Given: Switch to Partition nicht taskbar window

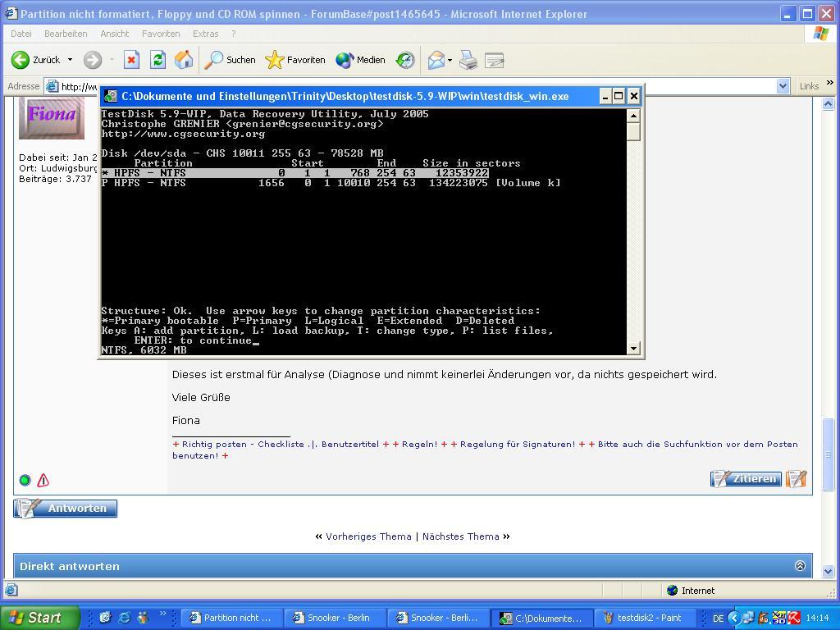Looking at the screenshot, I should [x=231, y=618].
